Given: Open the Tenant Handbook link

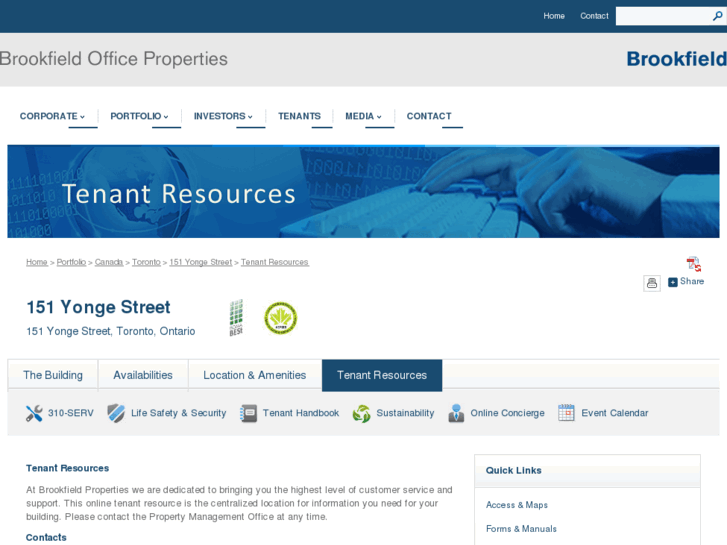Looking at the screenshot, I should (x=301, y=413).
